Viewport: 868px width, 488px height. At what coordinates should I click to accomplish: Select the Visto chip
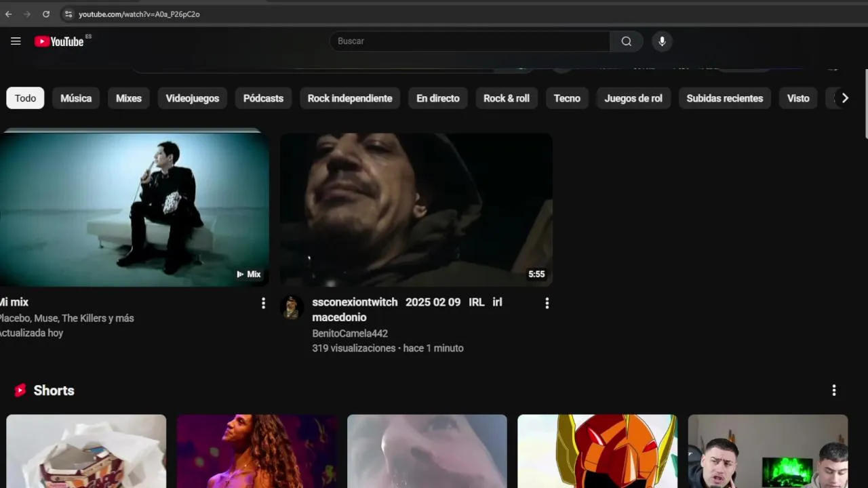(798, 98)
